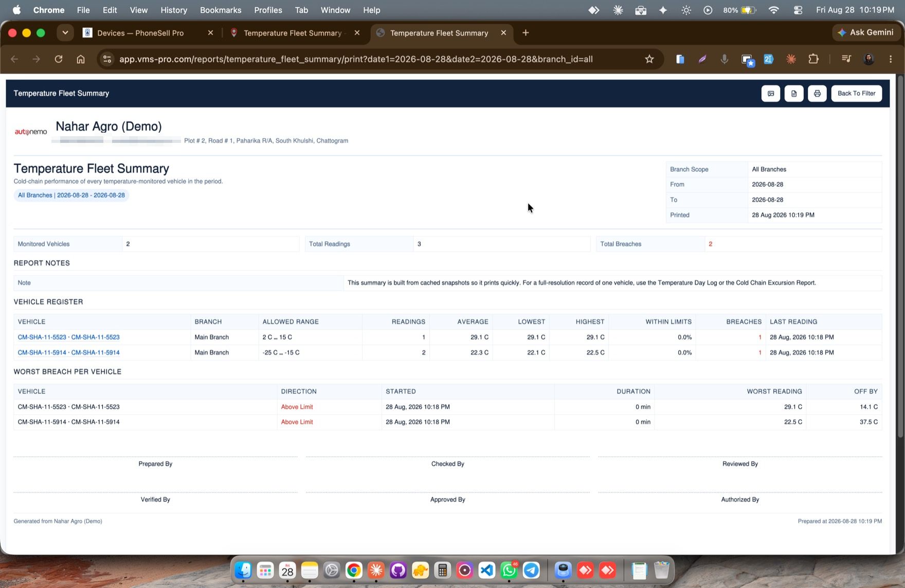Bookmark this page with the star icon

click(649, 59)
